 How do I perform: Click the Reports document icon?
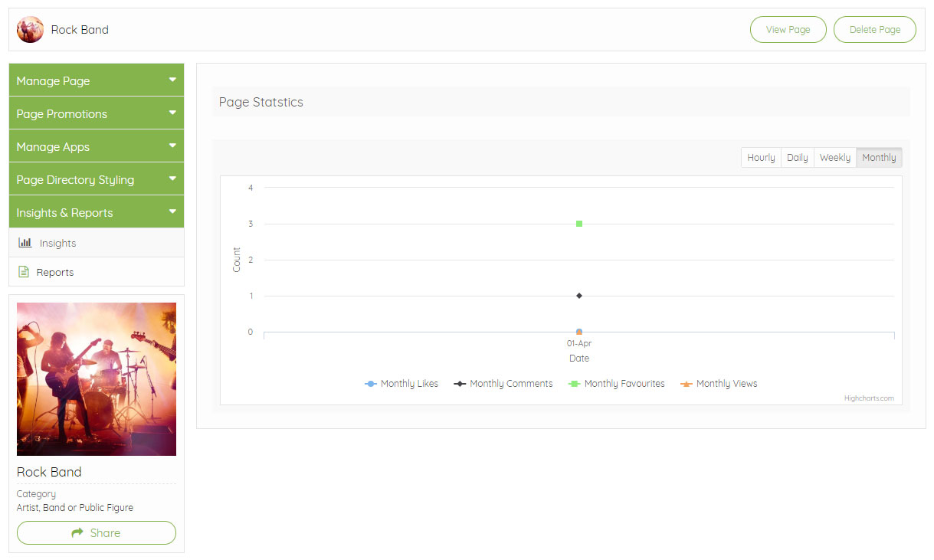coord(24,272)
